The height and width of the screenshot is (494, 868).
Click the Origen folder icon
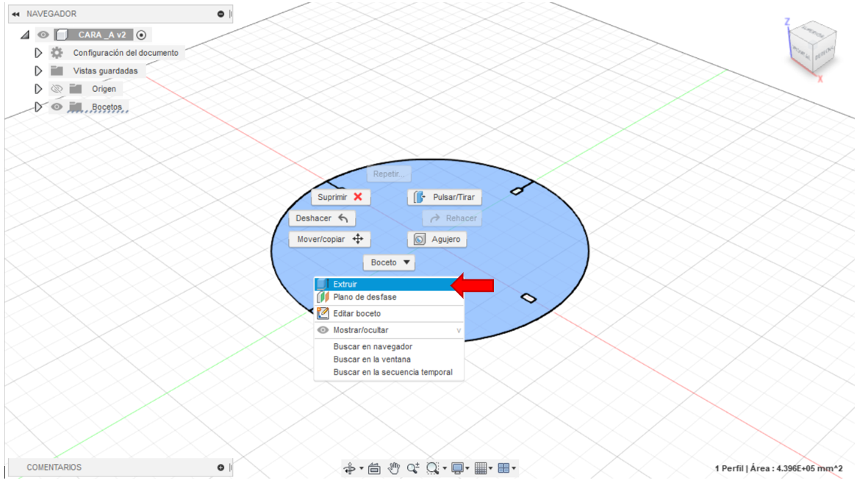[75, 89]
